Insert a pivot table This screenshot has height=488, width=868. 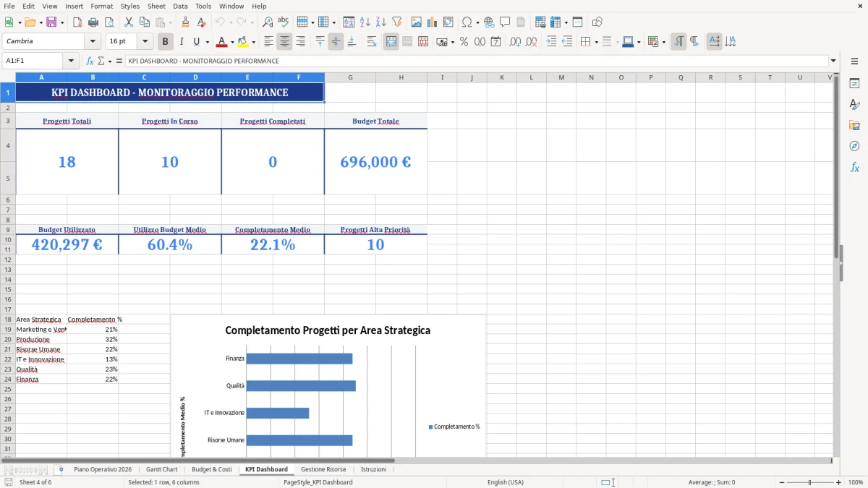448,22
